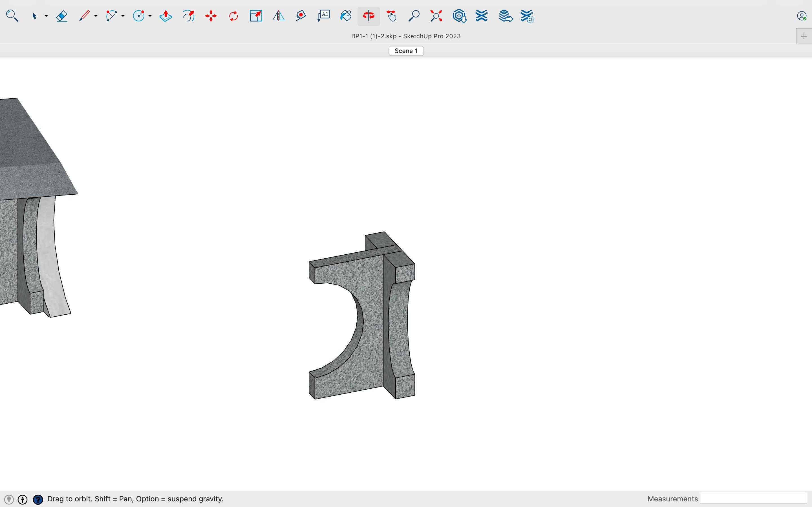Open Extension Manager gear icon
The image size is (812, 507).
(x=527, y=16)
